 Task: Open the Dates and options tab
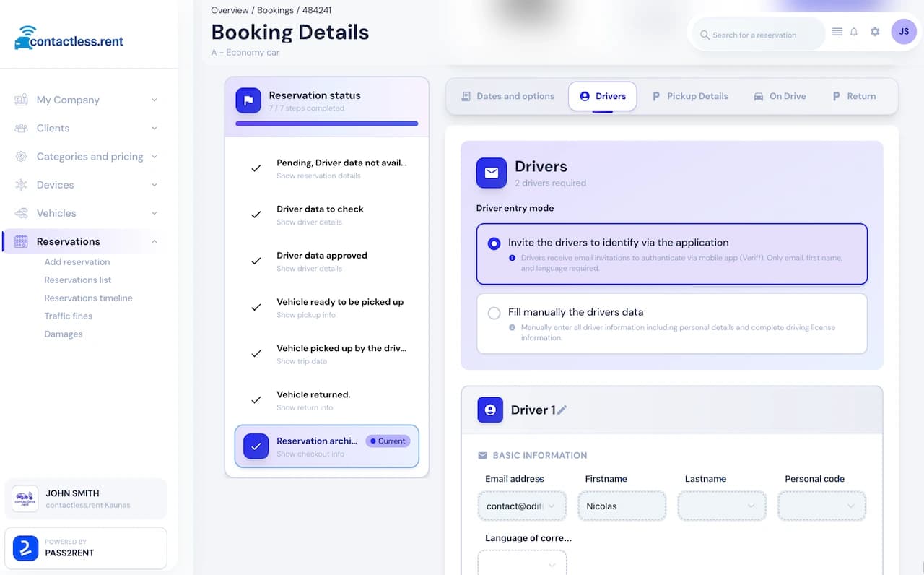(508, 96)
